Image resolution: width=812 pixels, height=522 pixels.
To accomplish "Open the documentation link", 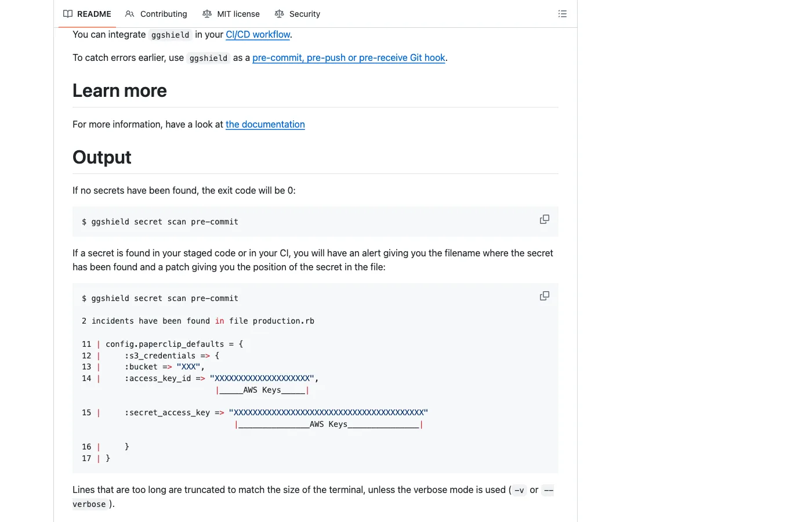I will 265,124.
